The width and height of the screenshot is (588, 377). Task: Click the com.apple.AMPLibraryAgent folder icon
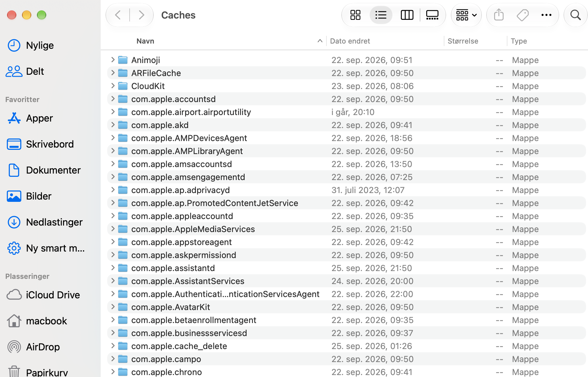pyautogui.click(x=123, y=151)
